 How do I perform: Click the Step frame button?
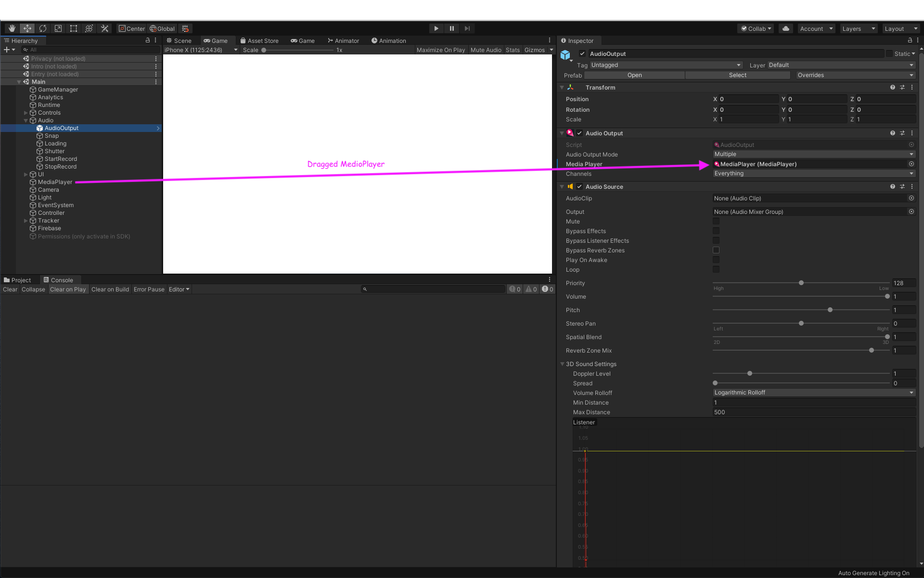(467, 28)
